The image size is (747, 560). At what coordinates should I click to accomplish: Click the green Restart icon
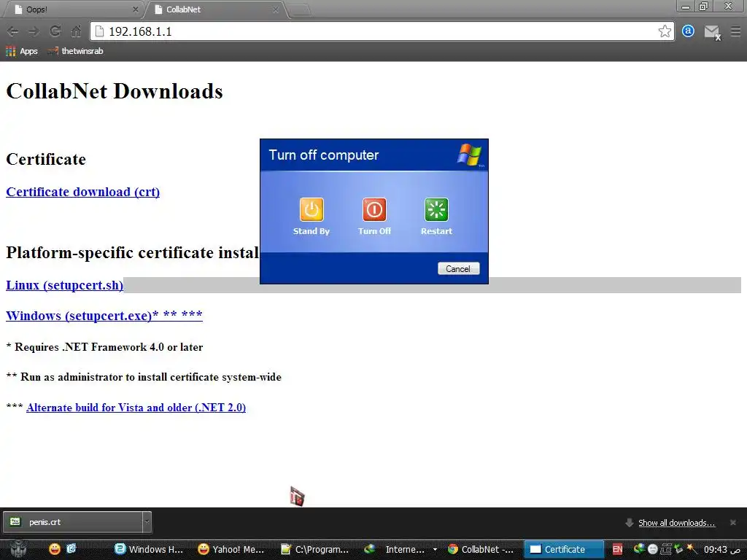pyautogui.click(x=436, y=209)
